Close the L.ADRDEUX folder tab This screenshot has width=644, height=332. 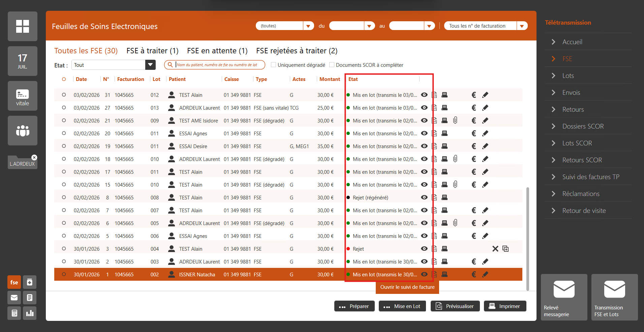tap(34, 158)
